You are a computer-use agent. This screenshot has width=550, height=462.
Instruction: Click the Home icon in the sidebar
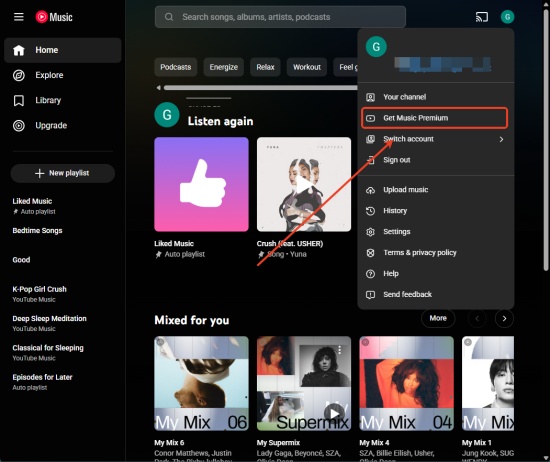tap(19, 50)
